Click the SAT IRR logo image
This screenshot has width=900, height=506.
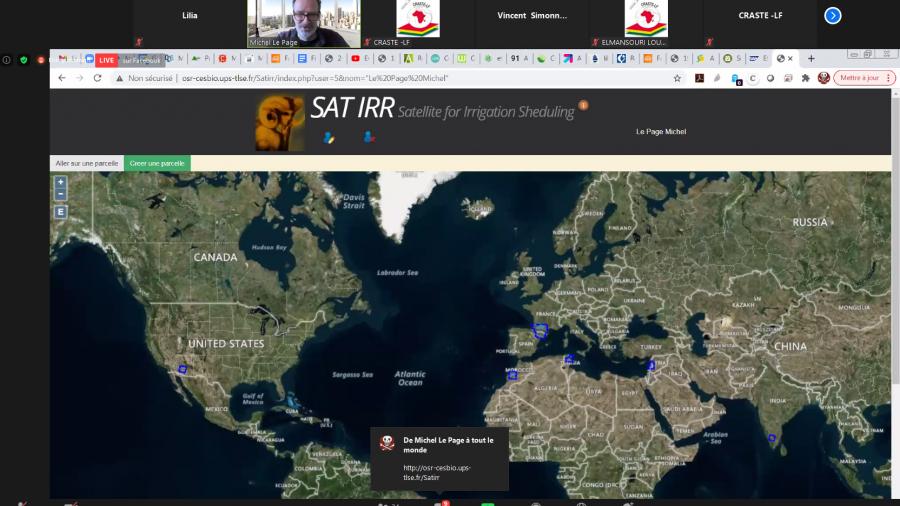coord(280,123)
